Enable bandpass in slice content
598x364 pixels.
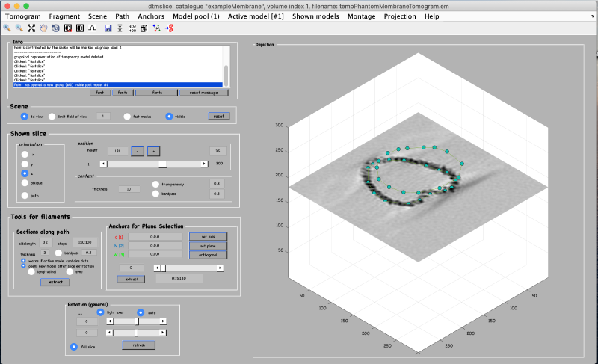tap(155, 194)
